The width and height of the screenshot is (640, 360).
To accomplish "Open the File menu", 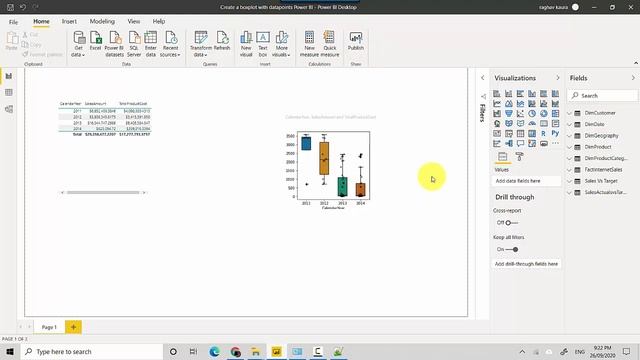I will [x=13, y=22].
